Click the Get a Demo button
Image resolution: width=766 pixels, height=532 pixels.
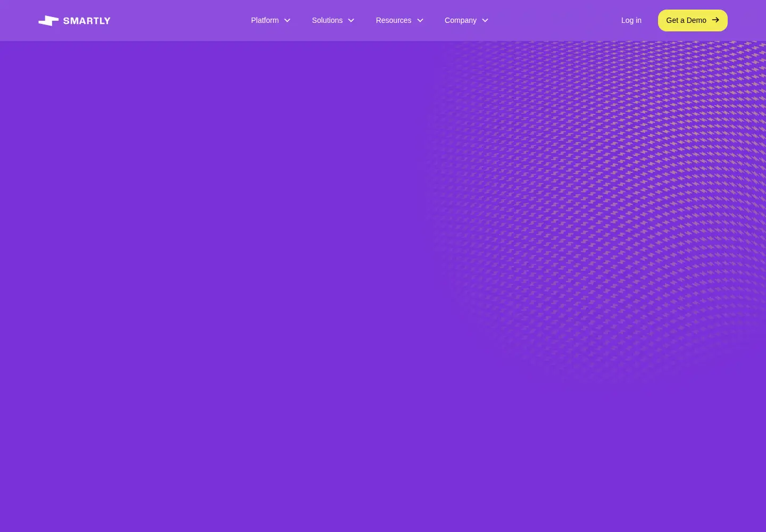(693, 20)
